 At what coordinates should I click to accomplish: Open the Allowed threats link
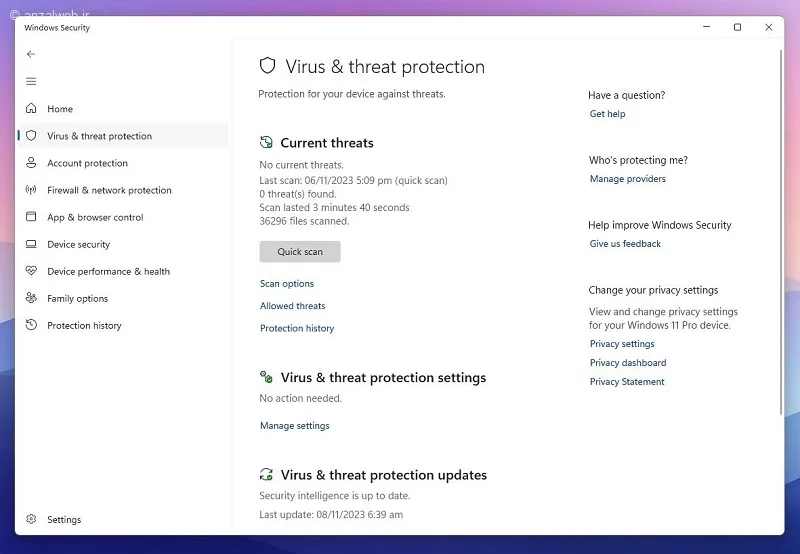pos(292,306)
